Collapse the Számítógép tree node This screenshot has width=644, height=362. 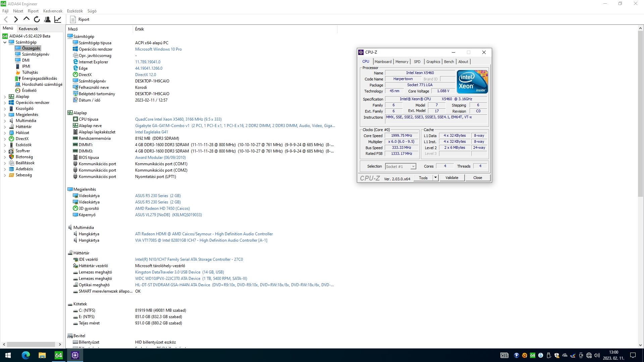point(5,42)
